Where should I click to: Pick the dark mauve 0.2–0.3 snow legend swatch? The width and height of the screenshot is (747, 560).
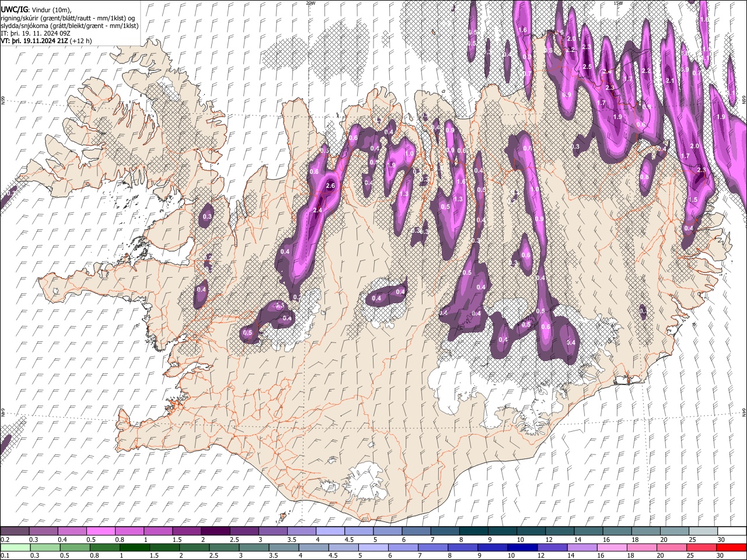tap(16, 531)
